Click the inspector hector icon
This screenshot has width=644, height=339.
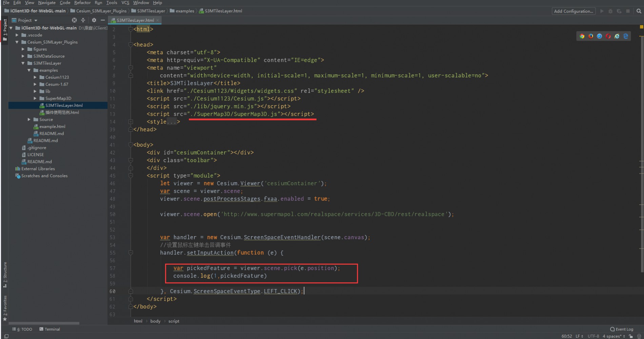click(639, 336)
